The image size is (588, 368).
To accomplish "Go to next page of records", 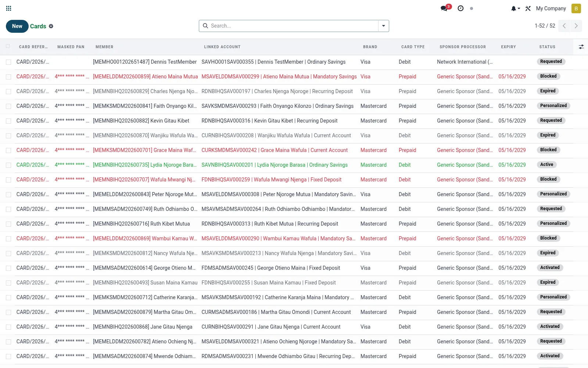I will click(576, 26).
